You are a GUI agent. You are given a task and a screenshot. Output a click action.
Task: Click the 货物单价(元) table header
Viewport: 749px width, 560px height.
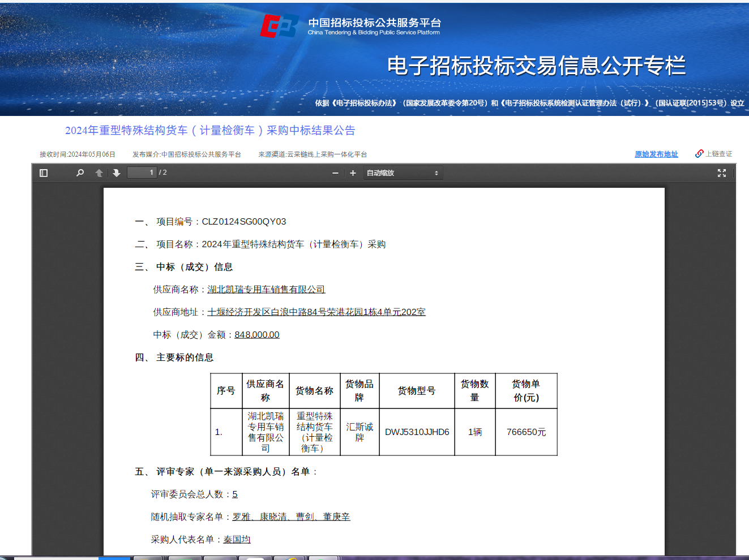click(526, 391)
